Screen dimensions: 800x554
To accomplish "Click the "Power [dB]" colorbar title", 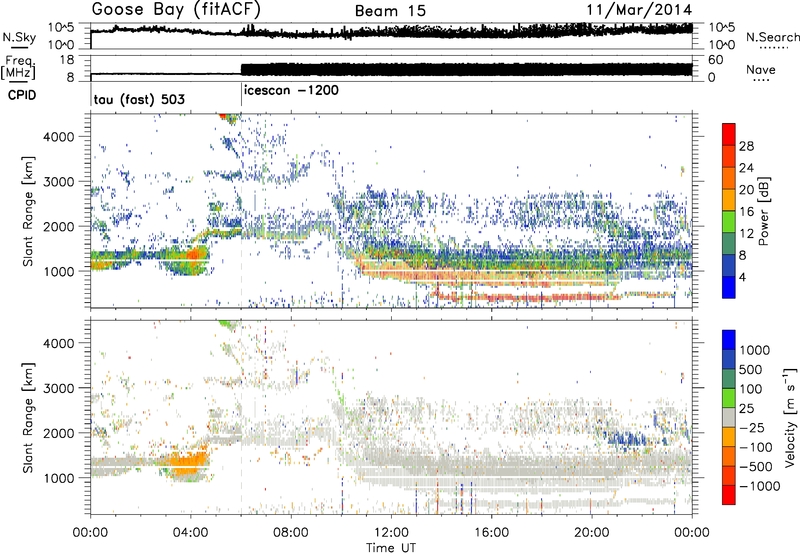I will (763, 211).
